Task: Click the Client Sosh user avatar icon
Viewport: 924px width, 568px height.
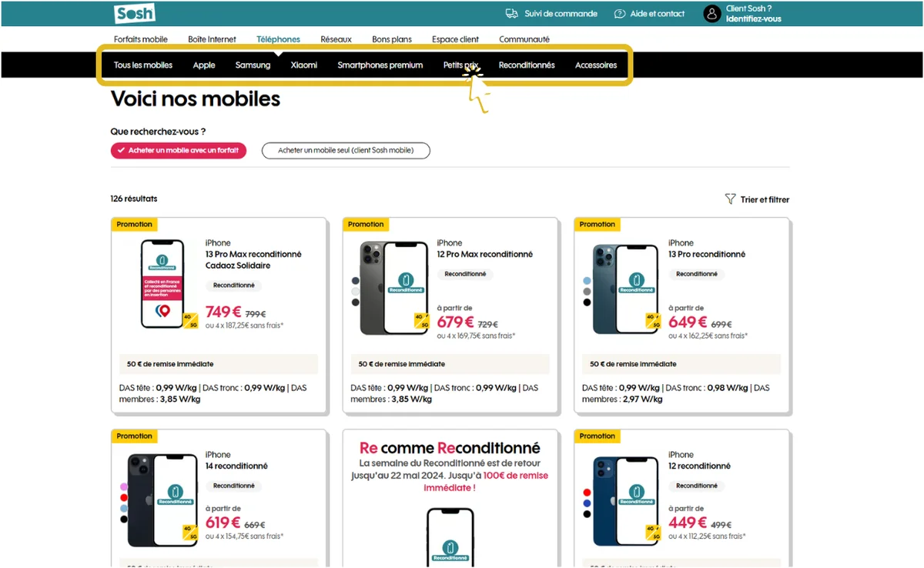Action: pyautogui.click(x=712, y=14)
